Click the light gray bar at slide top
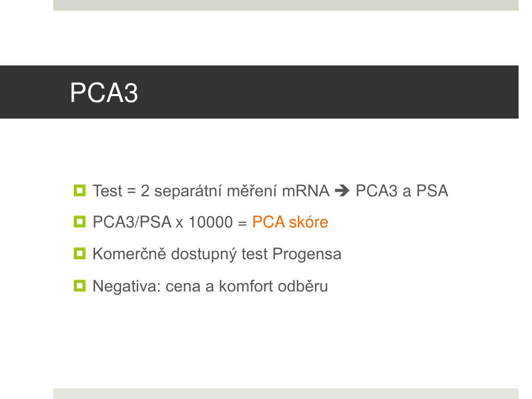This screenshot has height=399, width=532. click(286, 5)
